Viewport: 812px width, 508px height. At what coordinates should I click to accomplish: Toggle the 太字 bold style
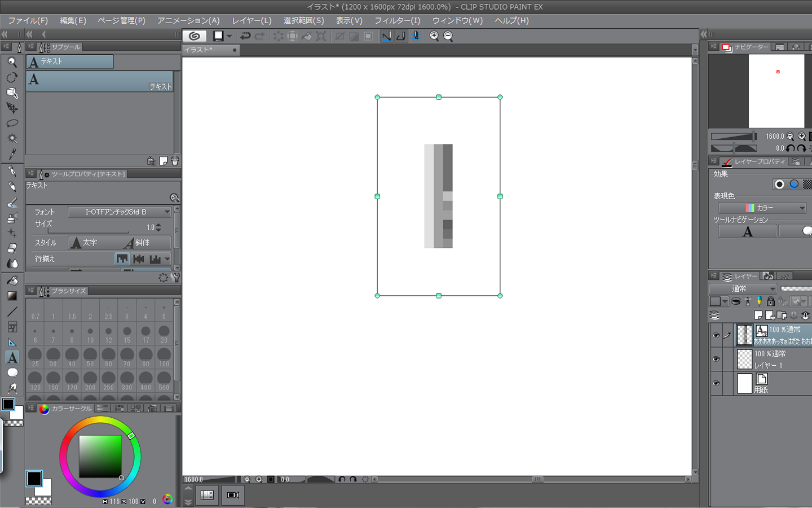[84, 243]
